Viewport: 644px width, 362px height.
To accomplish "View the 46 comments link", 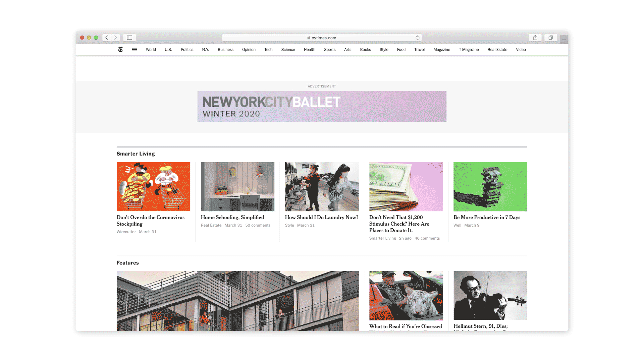I will click(x=427, y=238).
